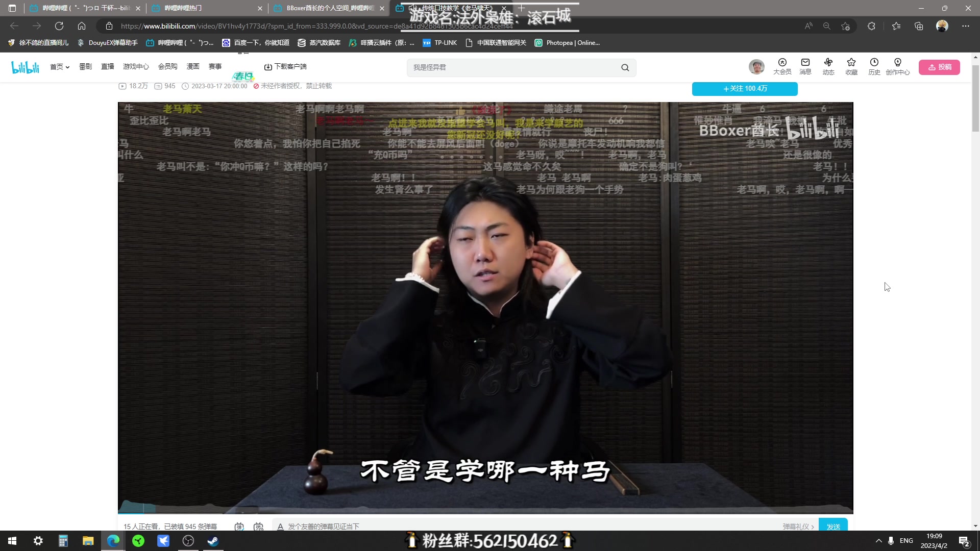Image resolution: width=980 pixels, height=551 pixels.
Task: Focus the bilibili search box
Action: 513,67
